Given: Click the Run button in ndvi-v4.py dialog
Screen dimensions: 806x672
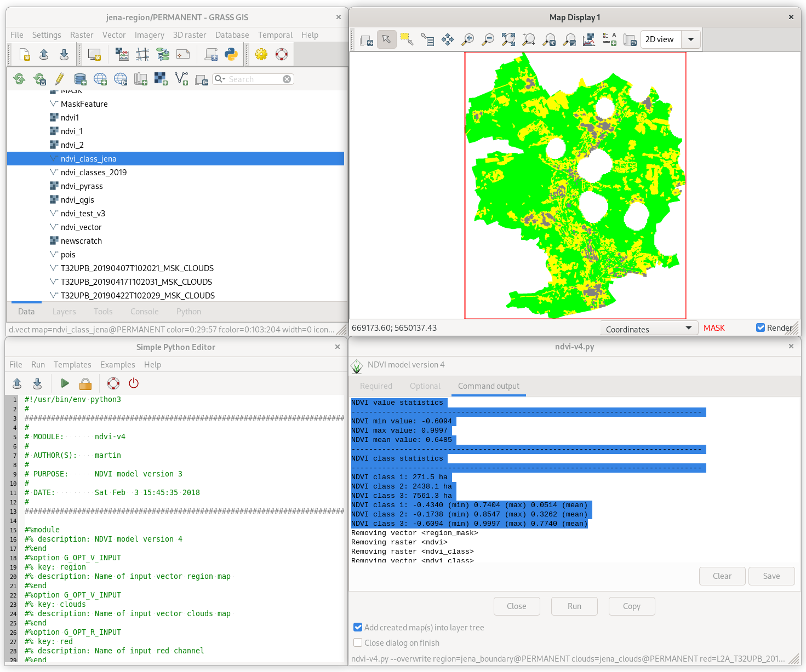Looking at the screenshot, I should [574, 606].
